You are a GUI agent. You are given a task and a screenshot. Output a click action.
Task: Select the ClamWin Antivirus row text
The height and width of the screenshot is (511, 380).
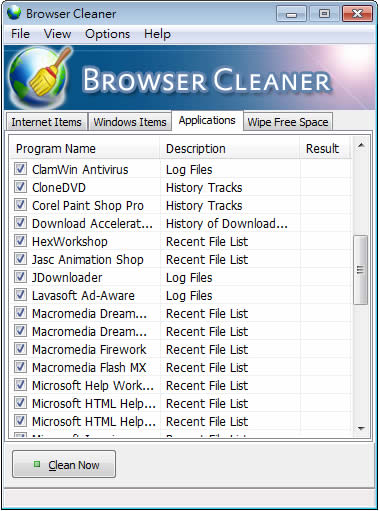[x=80, y=170]
